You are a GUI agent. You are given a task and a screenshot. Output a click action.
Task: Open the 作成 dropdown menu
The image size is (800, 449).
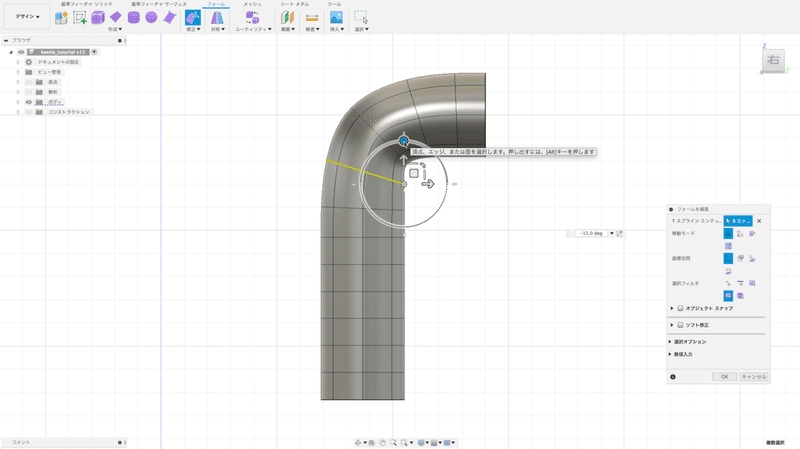115,29
